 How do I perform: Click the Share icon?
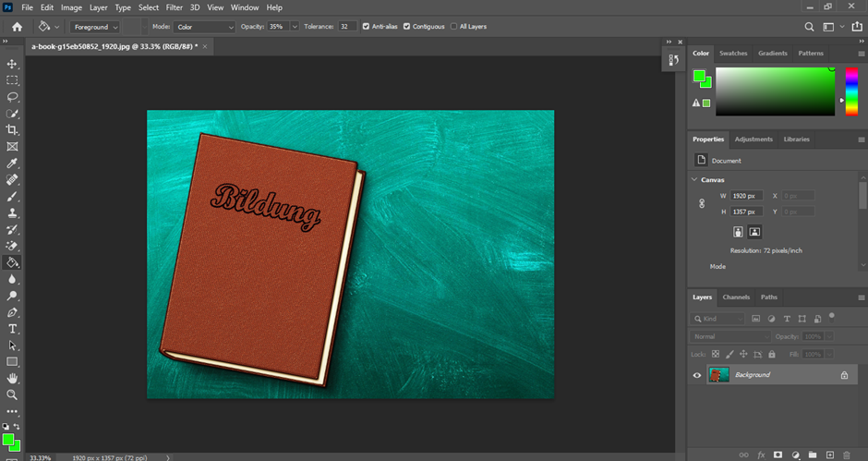(857, 27)
